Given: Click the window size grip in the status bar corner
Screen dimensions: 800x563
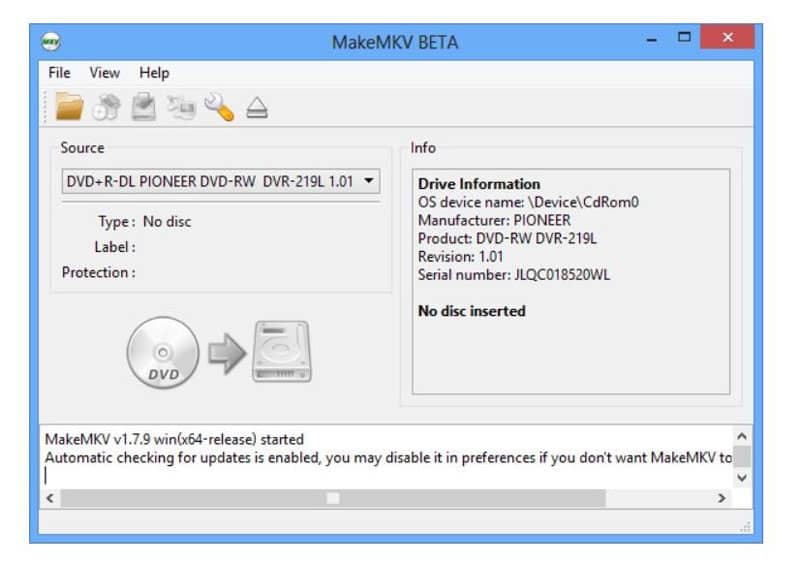Looking at the screenshot, I should (x=745, y=527).
